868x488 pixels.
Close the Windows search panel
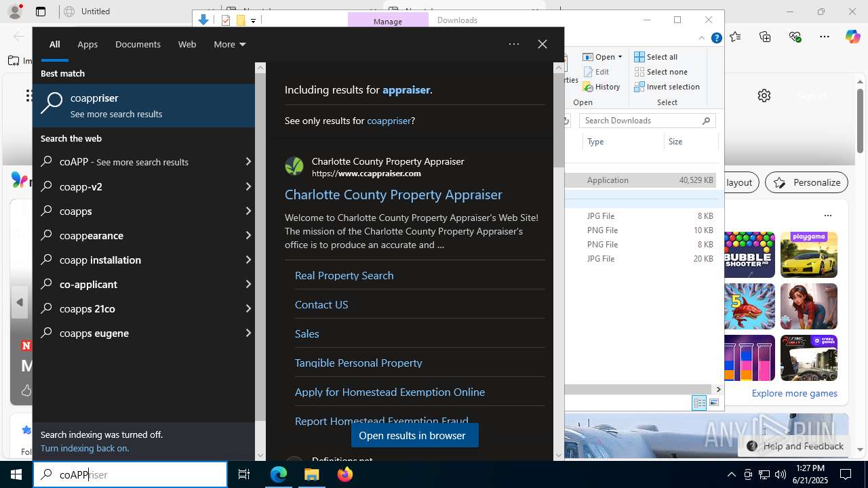[542, 44]
